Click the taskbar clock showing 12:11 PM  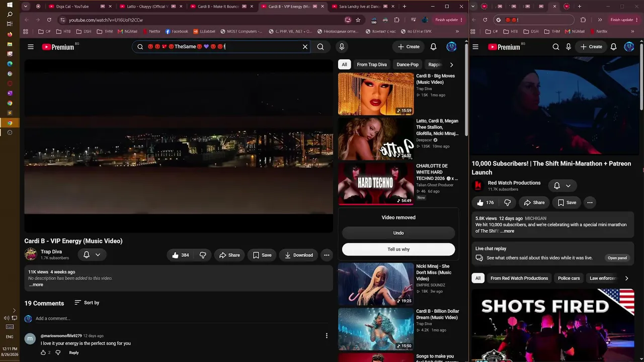[10, 349]
